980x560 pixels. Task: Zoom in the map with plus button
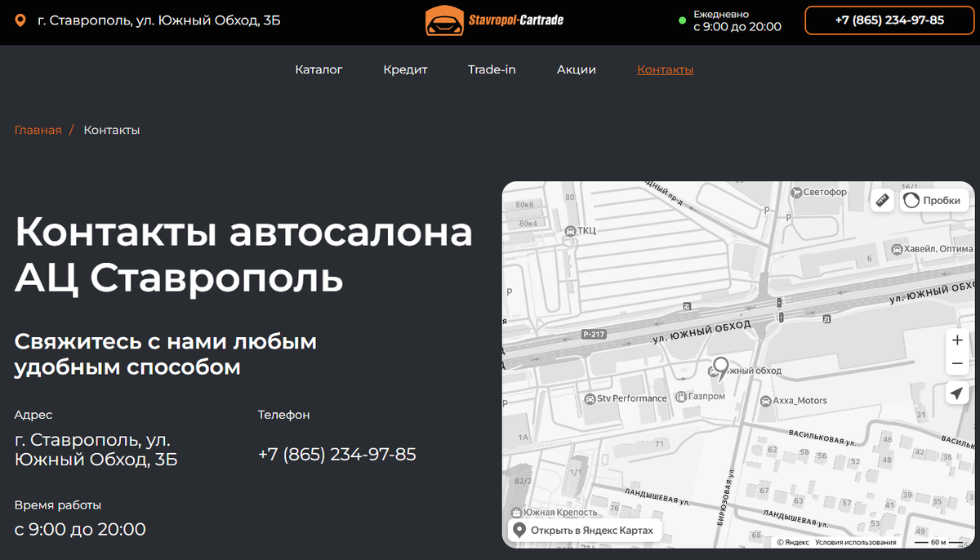(957, 340)
